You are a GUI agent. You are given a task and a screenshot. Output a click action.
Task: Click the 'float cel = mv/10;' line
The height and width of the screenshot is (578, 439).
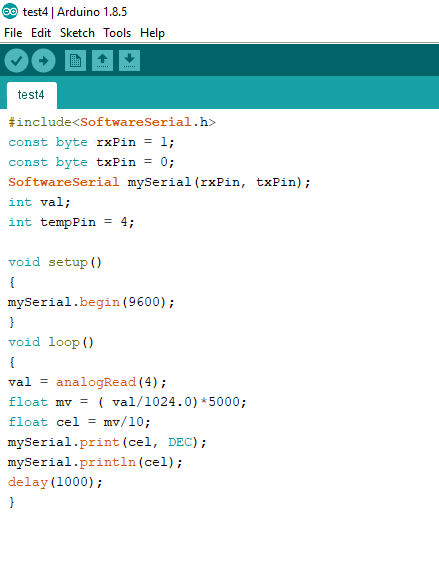coord(79,422)
